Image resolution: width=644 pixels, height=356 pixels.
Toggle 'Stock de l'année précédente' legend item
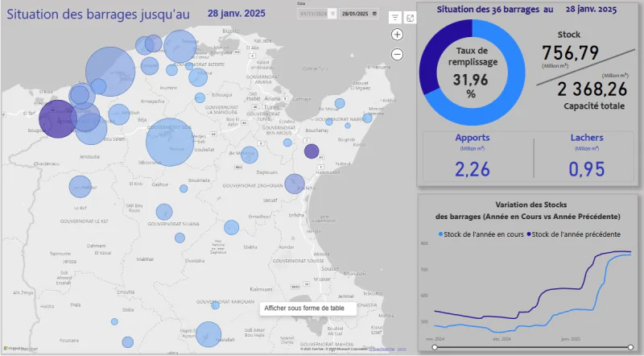pyautogui.click(x=576, y=234)
